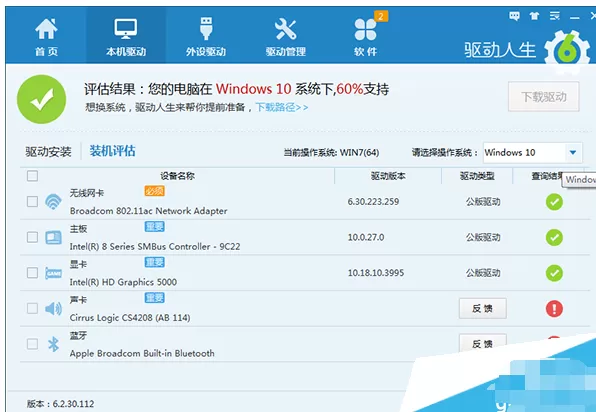Select the 装机评估 tab
This screenshot has width=596, height=412.
[112, 151]
